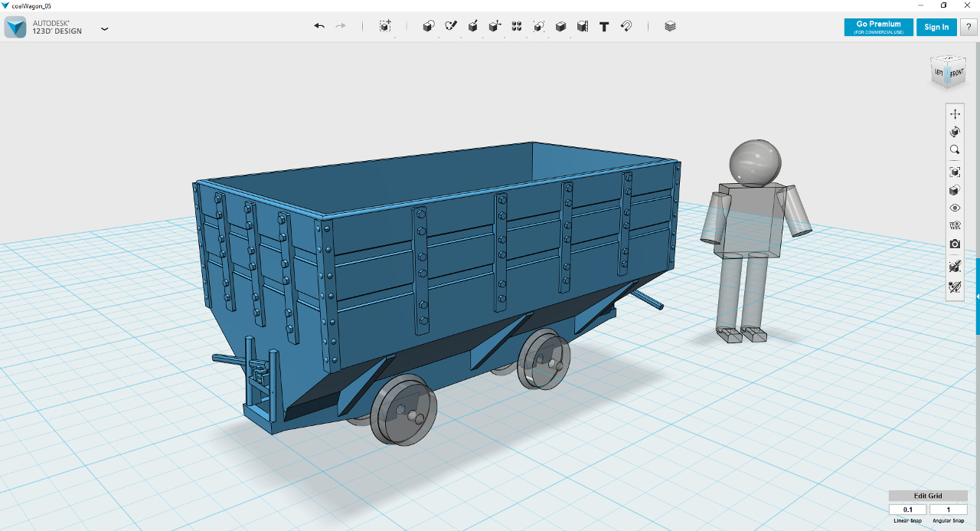980x531 pixels.
Task: Select the Orbit navigation tool
Action: click(955, 132)
